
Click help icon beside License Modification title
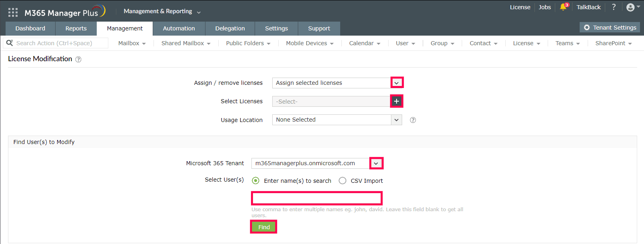click(x=78, y=60)
